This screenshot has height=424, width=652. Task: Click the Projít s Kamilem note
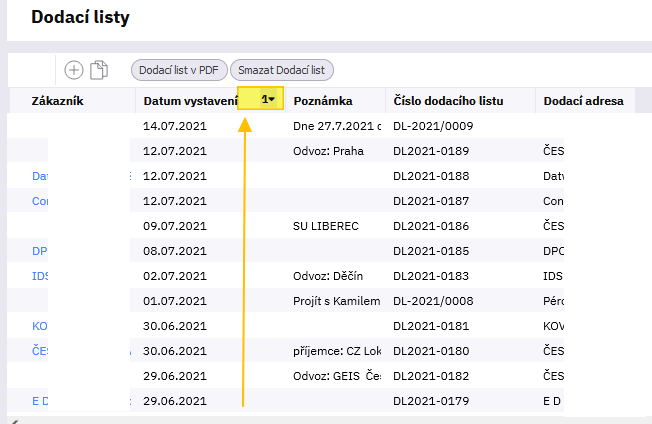(x=336, y=301)
